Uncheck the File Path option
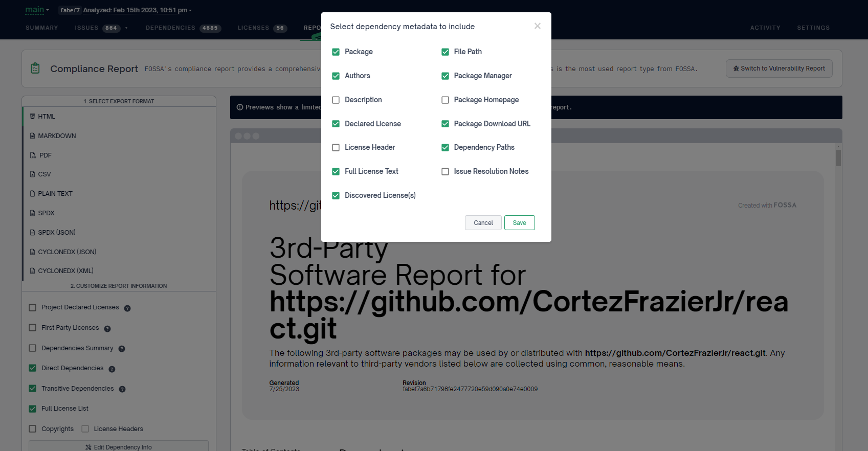Screen dimensions: 868x451 tap(445, 52)
